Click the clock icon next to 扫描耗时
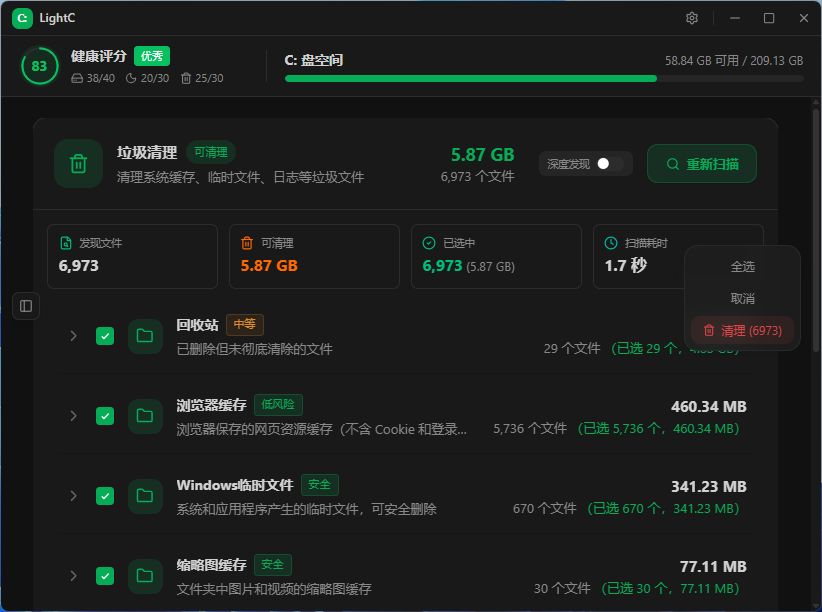822x612 pixels. click(x=611, y=243)
